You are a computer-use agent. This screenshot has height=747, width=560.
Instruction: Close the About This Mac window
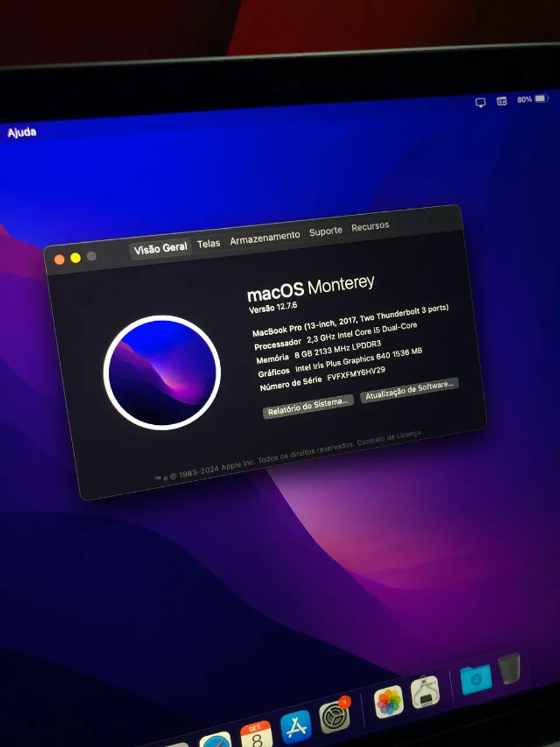tap(59, 259)
